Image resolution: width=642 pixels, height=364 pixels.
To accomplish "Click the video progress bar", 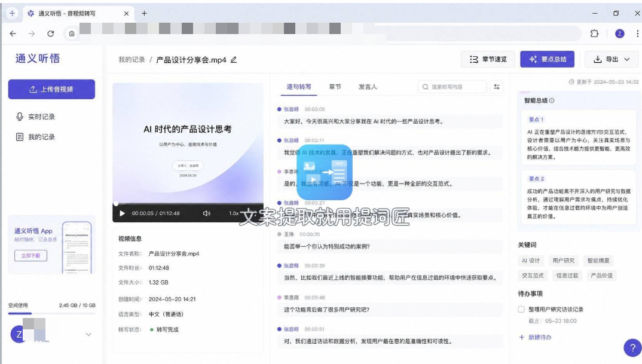I will 188,203.
